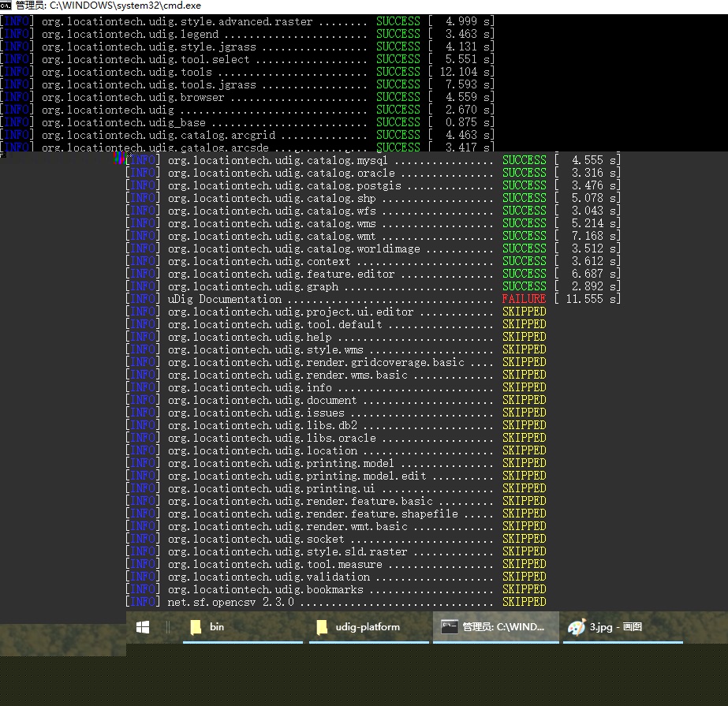Click org.locationtech.udig.project.ui.editor line
The width and height of the screenshot is (728, 706).
pos(336,312)
